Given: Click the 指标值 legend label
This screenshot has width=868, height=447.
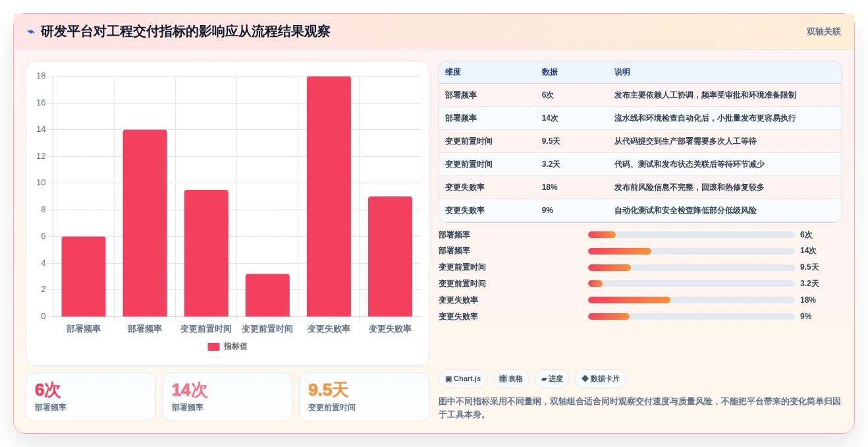Looking at the screenshot, I should (x=236, y=347).
